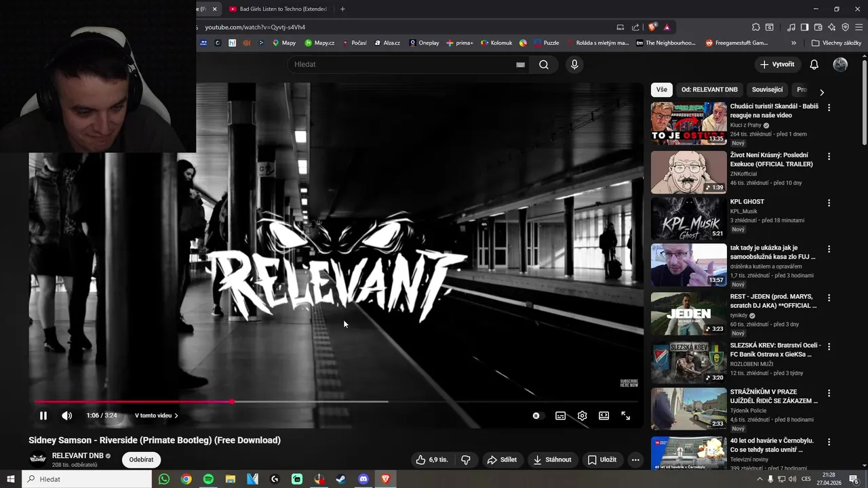Open RELEVANT DNB channel name link
The width and height of the screenshot is (868, 488).
click(x=78, y=456)
